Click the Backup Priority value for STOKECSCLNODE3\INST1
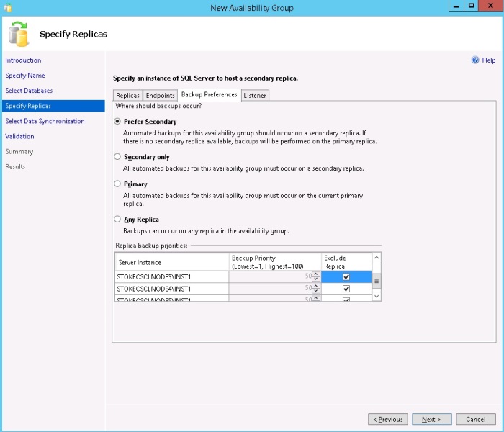The width and height of the screenshot is (504, 432). click(271, 276)
